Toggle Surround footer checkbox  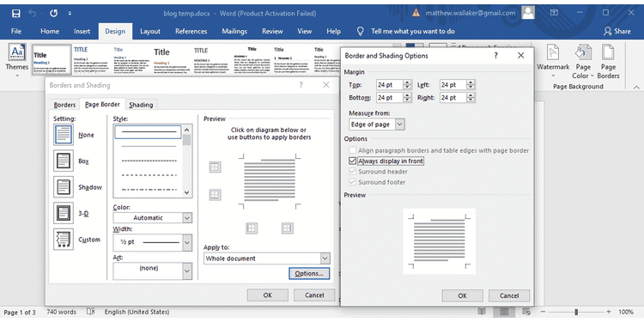coord(352,182)
